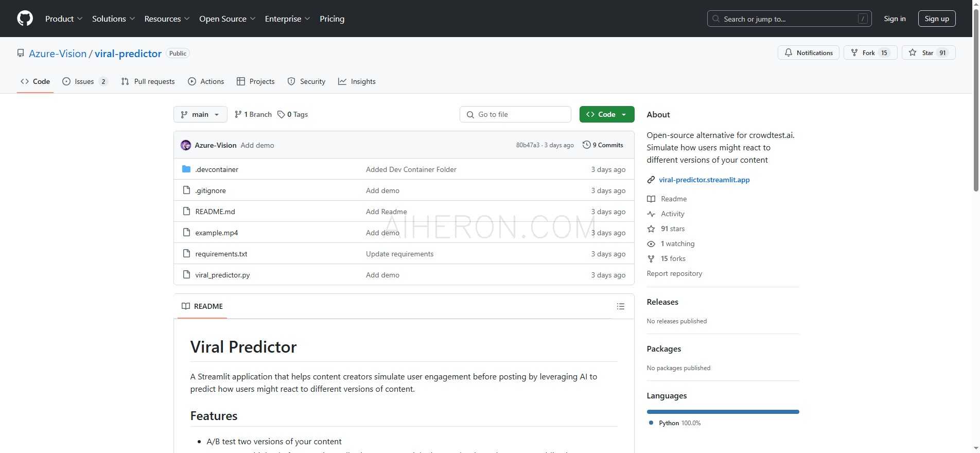The height and width of the screenshot is (453, 980).
Task: Click the slash shortcut key icon
Action: point(863,19)
